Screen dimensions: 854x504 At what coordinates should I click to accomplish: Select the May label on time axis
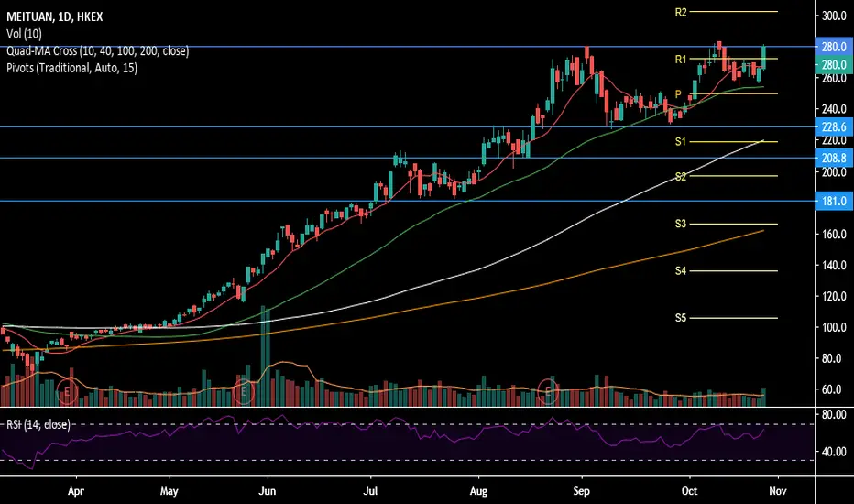click(170, 491)
